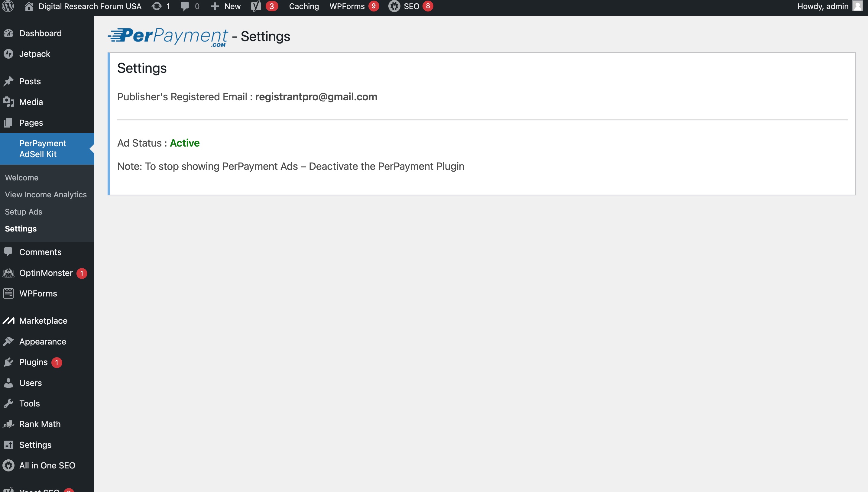The image size is (868, 492).
Task: Open PerPayment AdSell Kit menu
Action: tap(47, 149)
